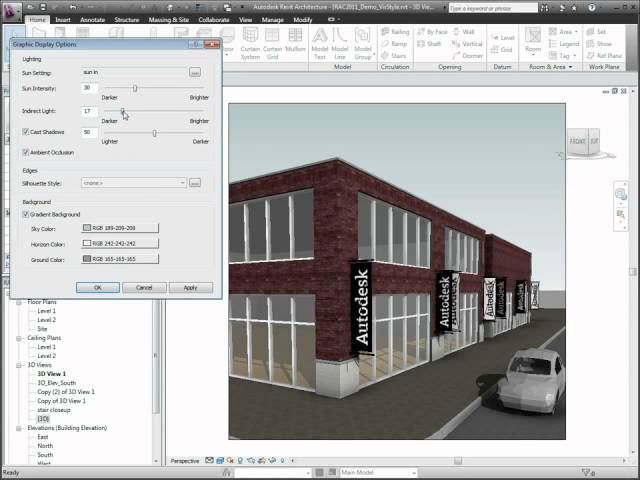Click the Show work plane tool
The height and width of the screenshot is (480, 640).
[x=599, y=44]
